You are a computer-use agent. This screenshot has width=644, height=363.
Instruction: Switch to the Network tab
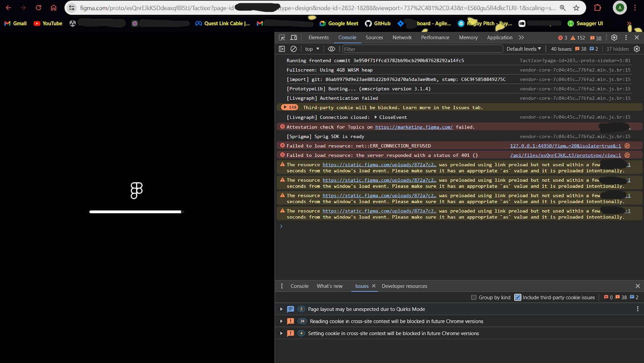point(402,38)
